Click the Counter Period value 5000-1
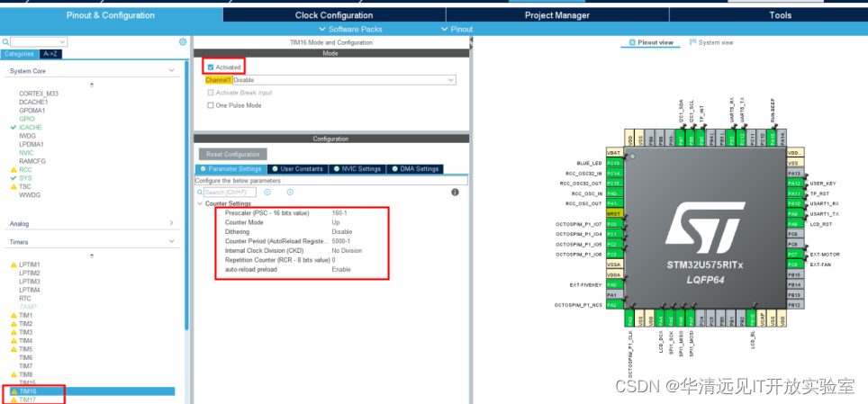 point(341,241)
